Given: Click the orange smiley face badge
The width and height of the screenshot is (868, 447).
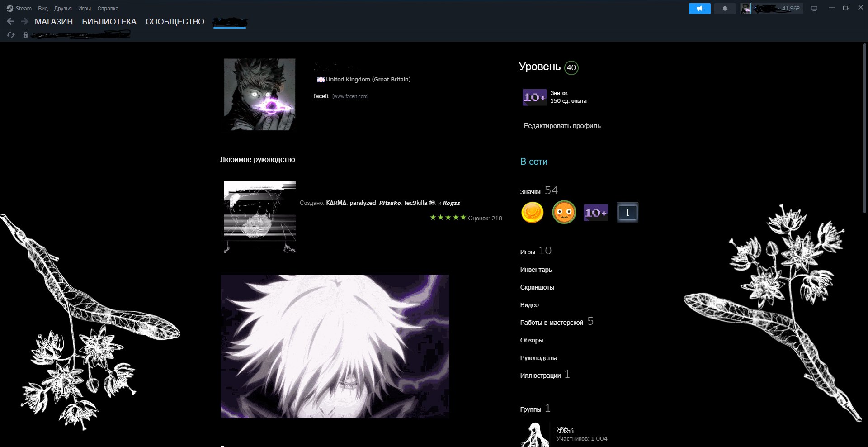Looking at the screenshot, I should click(x=564, y=213).
